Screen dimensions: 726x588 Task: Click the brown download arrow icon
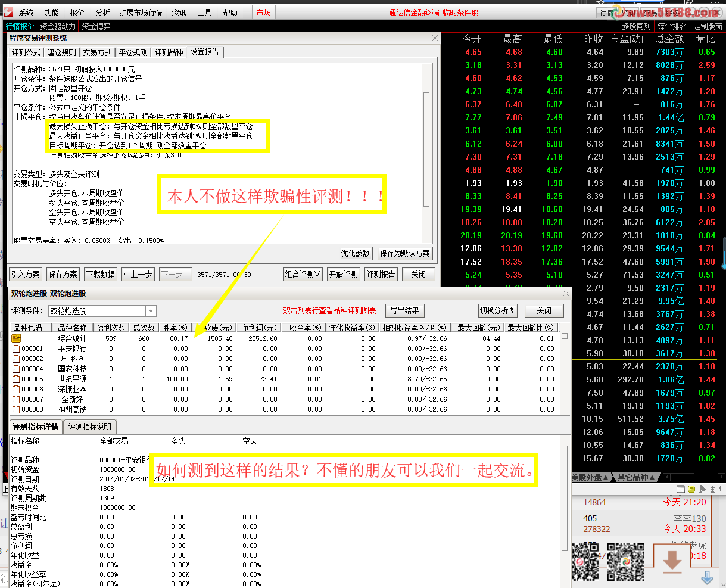point(672,561)
